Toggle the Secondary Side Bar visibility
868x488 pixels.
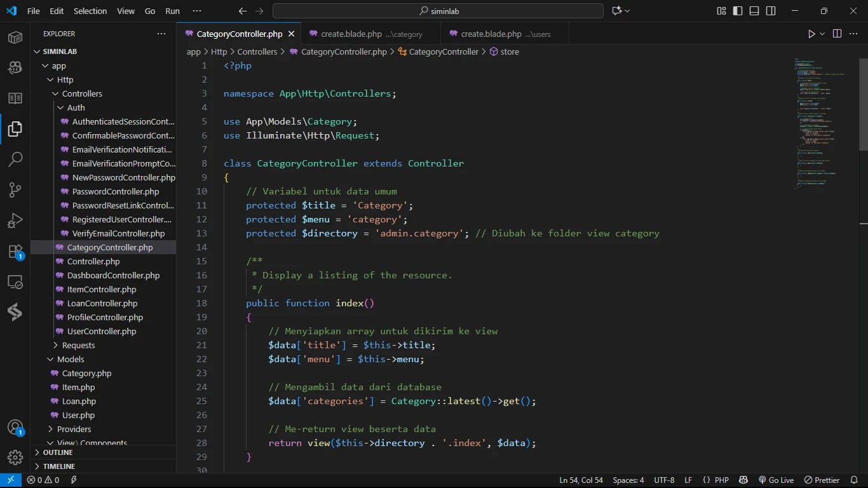pyautogui.click(x=771, y=11)
